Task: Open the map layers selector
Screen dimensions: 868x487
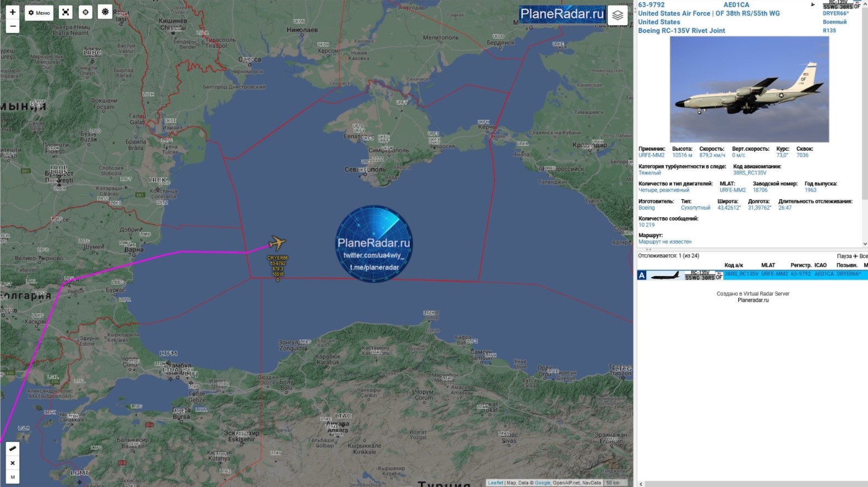Action: pos(618,15)
